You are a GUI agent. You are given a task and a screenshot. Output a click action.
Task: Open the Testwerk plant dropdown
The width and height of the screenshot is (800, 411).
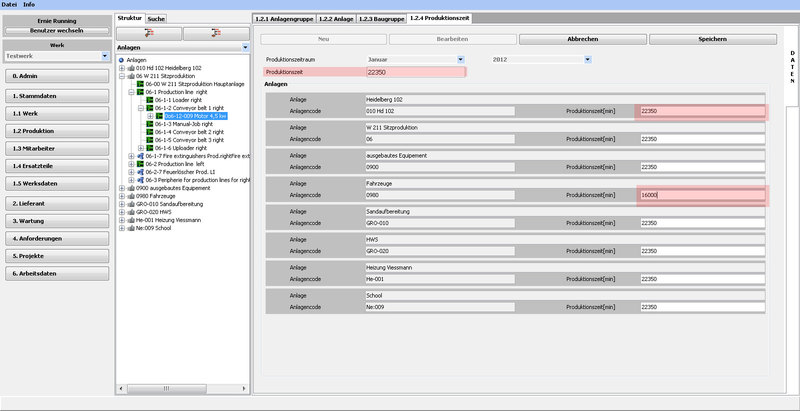105,56
